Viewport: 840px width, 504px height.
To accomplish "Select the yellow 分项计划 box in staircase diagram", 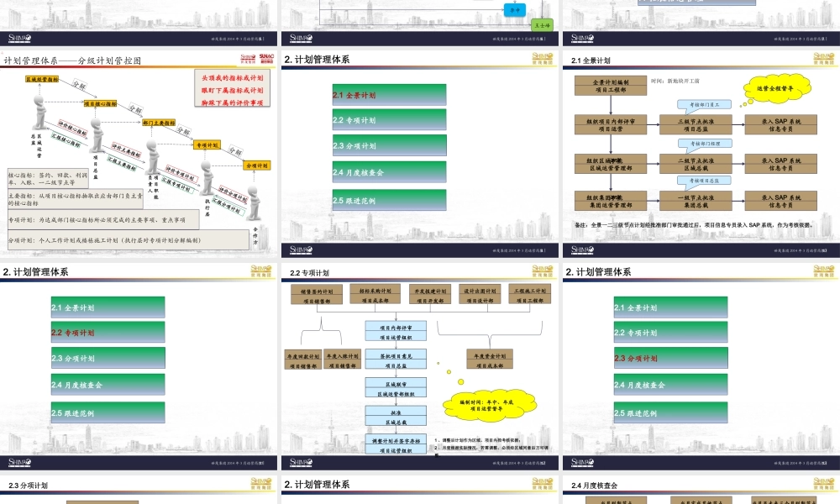I will (257, 165).
